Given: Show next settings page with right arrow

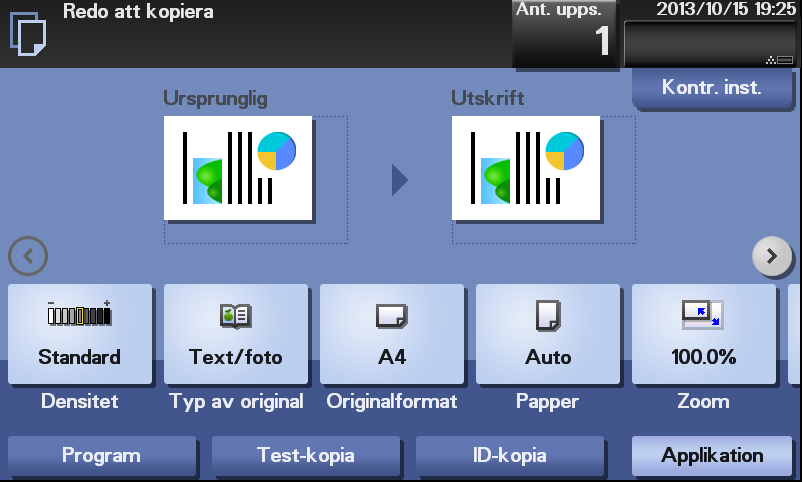Looking at the screenshot, I should tap(772, 256).
